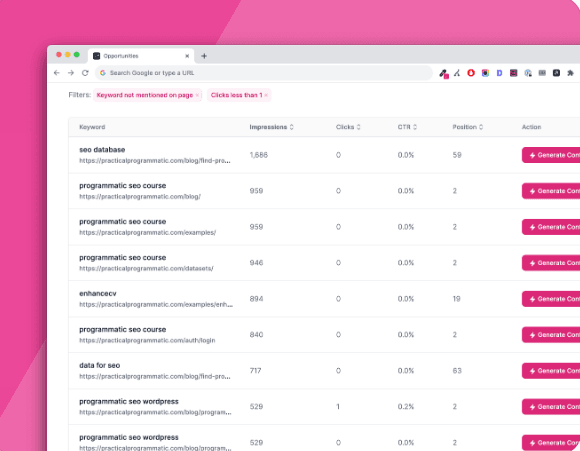Image resolution: width=580 pixels, height=451 pixels.
Task: Open the gray rectangular extension icon
Action: (x=542, y=73)
